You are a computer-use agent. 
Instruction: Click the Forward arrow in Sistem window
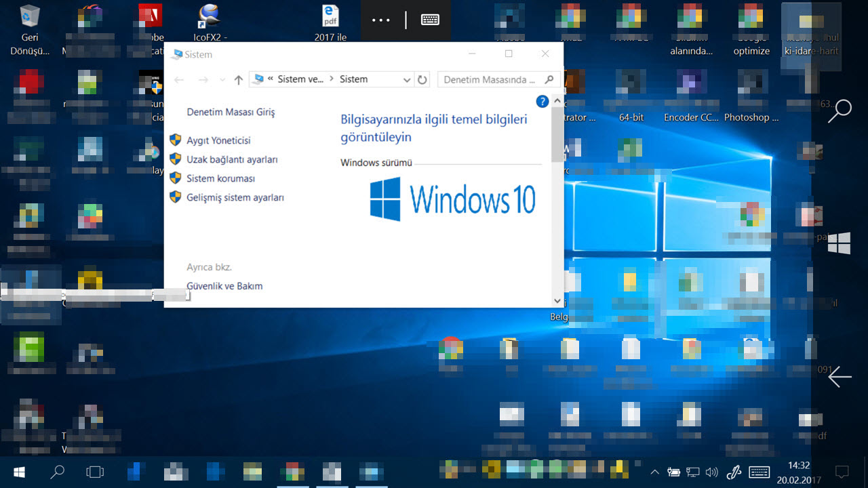click(x=203, y=80)
